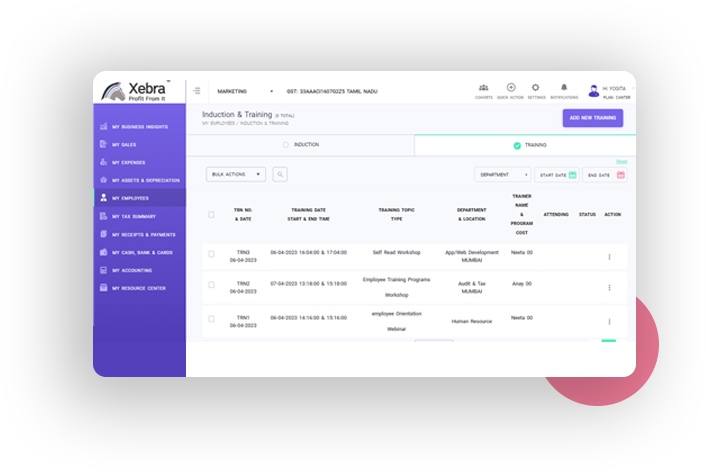Expand the Marketing company dropdown
Viewport: 707px width, 470px height.
click(245, 91)
